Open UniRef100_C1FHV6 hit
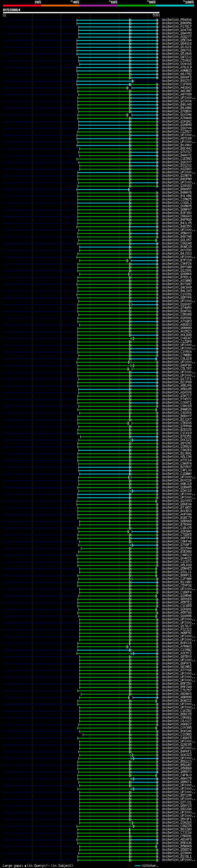 177,84
